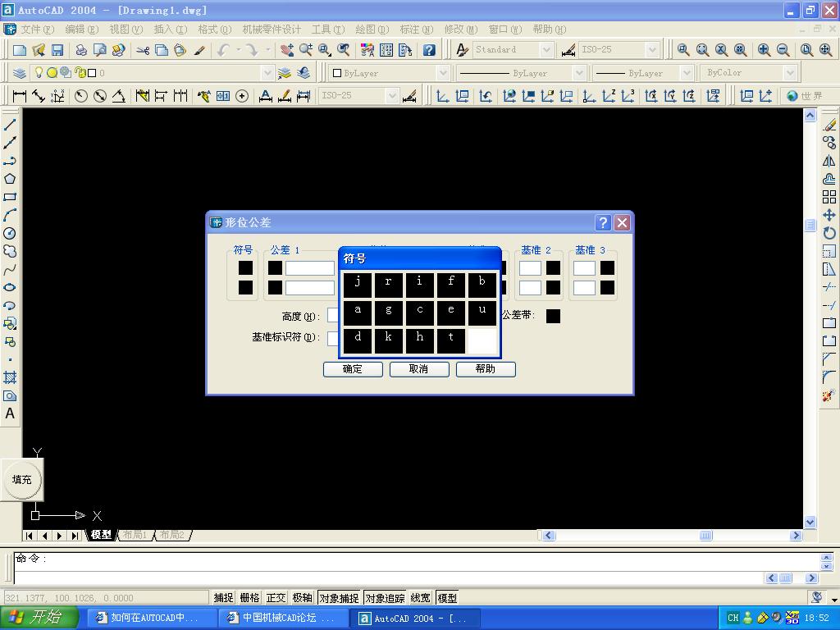Select the Aligned Dimension tool
Viewport: 840px width, 630px height.
(39, 96)
